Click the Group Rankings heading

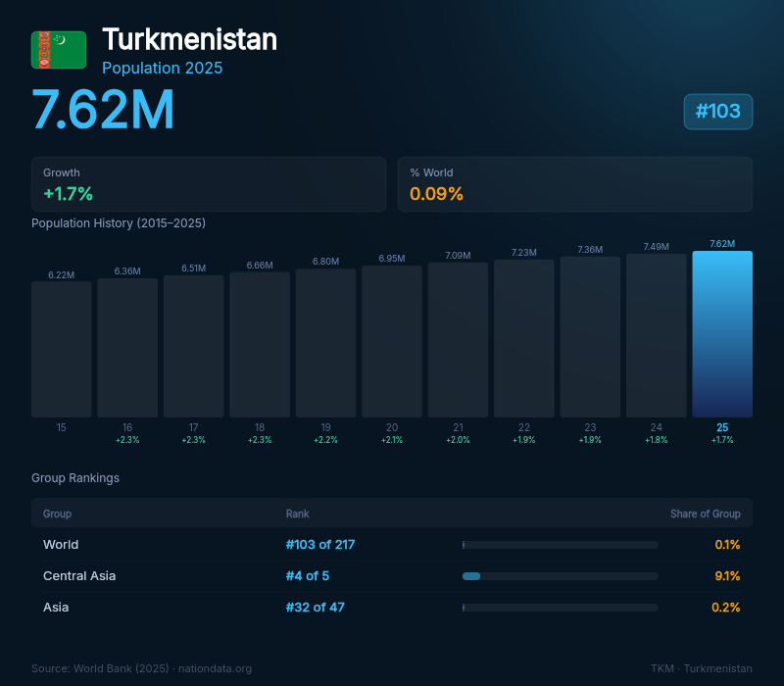coord(75,478)
